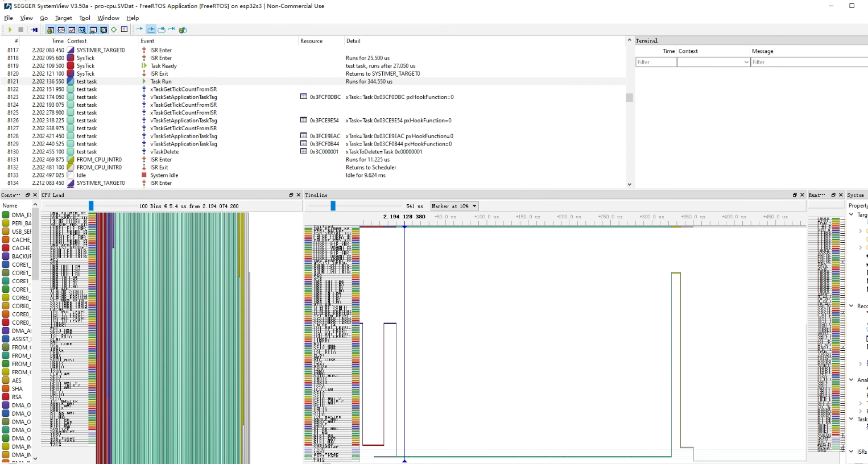Open the Window menu
Screen dimensions: 868x464
[108, 18]
